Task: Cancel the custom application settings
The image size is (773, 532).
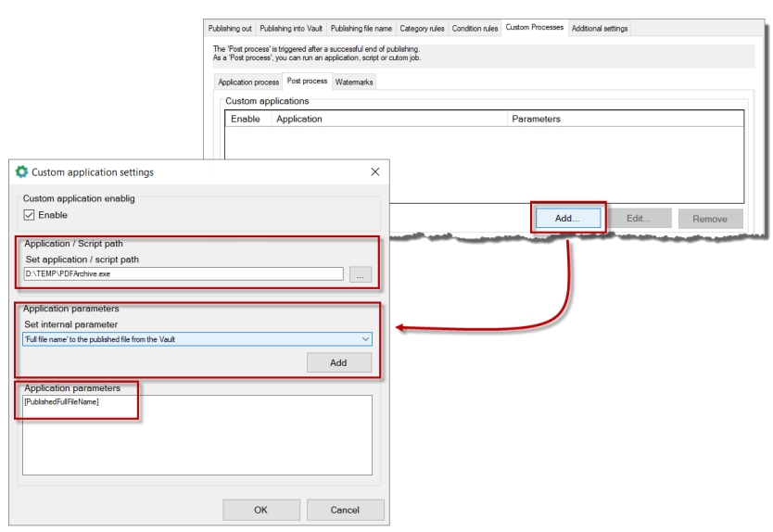Action: (x=345, y=510)
